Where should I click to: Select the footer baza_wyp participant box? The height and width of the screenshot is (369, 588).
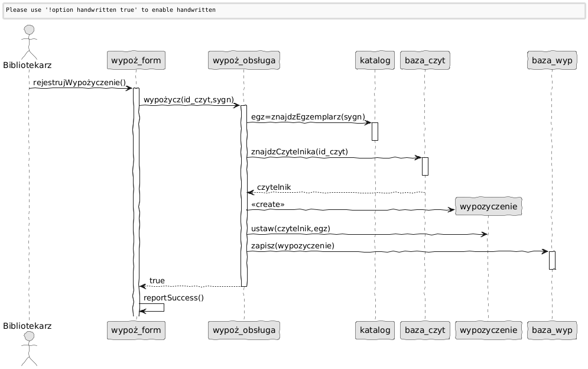click(x=551, y=331)
